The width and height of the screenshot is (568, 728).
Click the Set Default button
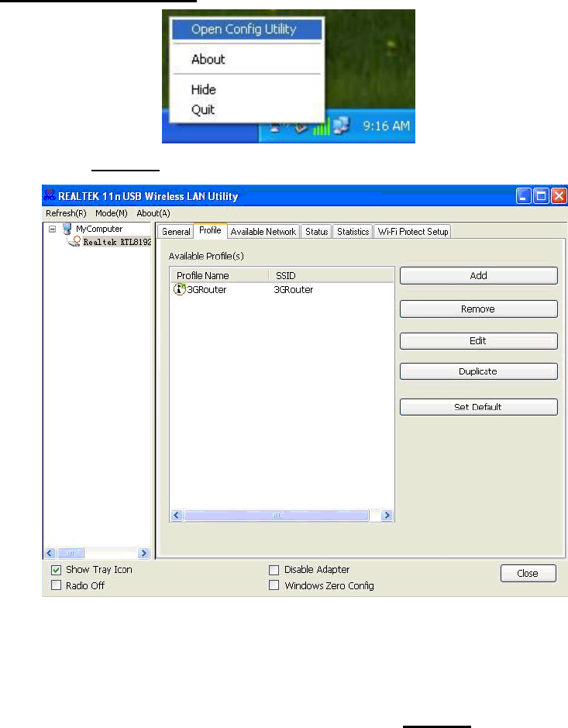(x=478, y=407)
